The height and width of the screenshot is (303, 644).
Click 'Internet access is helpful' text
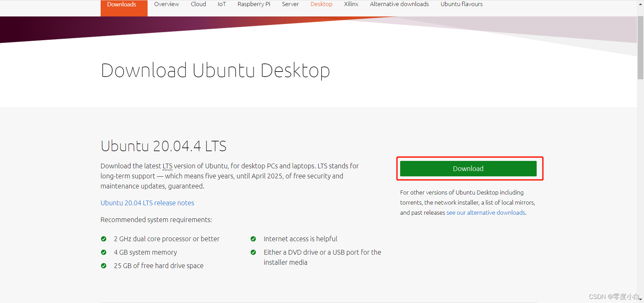[301, 239]
